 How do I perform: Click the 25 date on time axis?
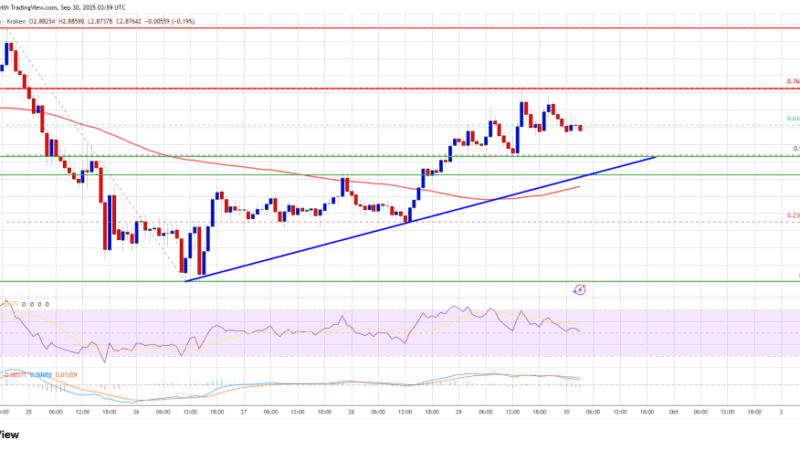pyautogui.click(x=29, y=412)
